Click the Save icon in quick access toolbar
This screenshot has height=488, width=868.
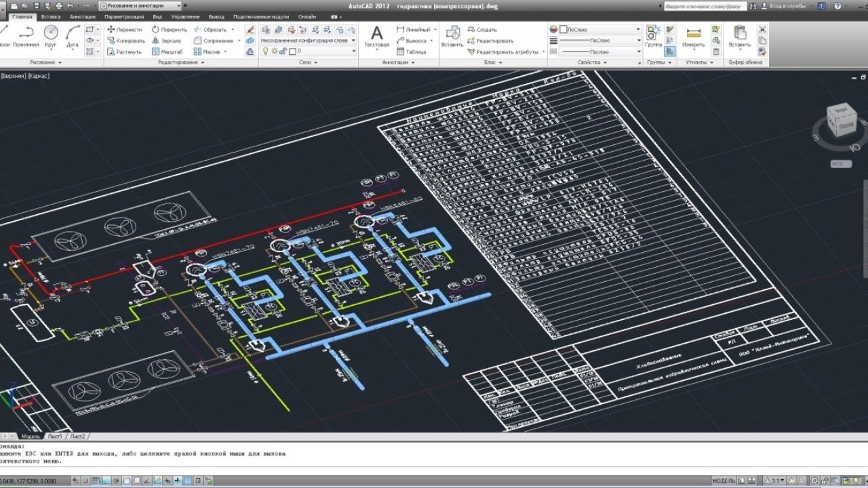click(37, 5)
